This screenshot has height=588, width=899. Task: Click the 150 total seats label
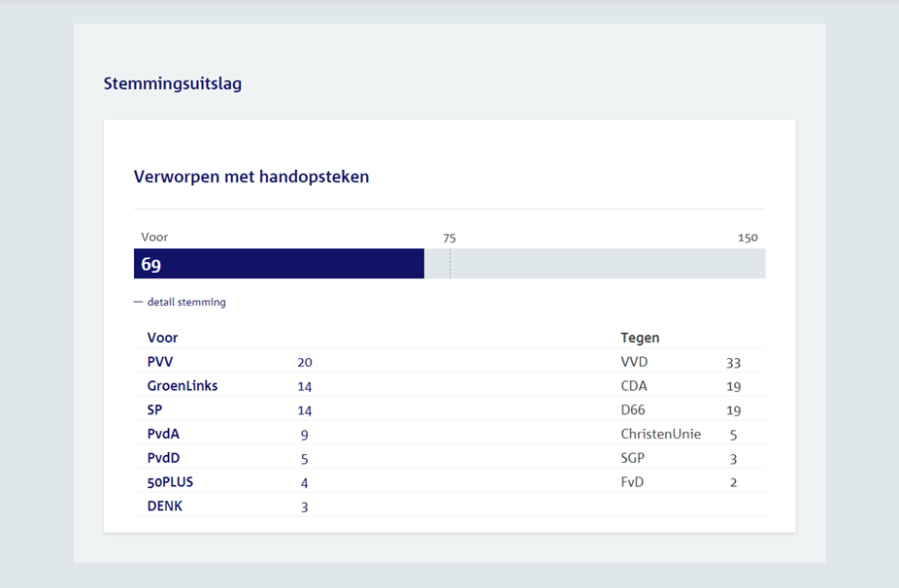point(748,238)
